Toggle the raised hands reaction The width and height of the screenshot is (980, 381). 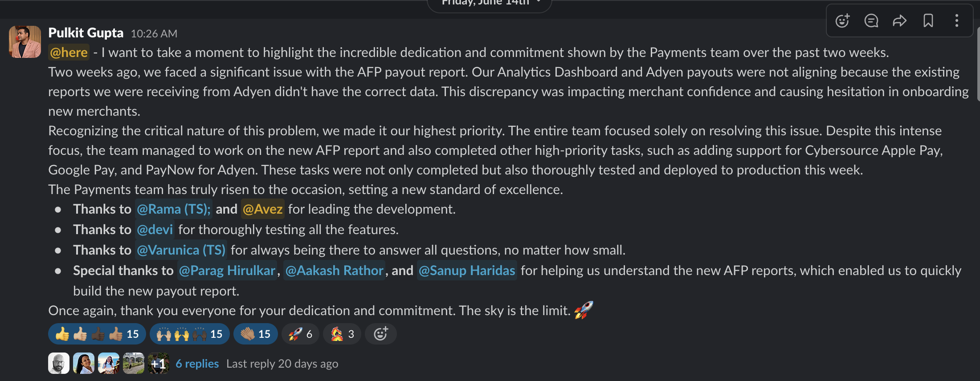point(189,334)
